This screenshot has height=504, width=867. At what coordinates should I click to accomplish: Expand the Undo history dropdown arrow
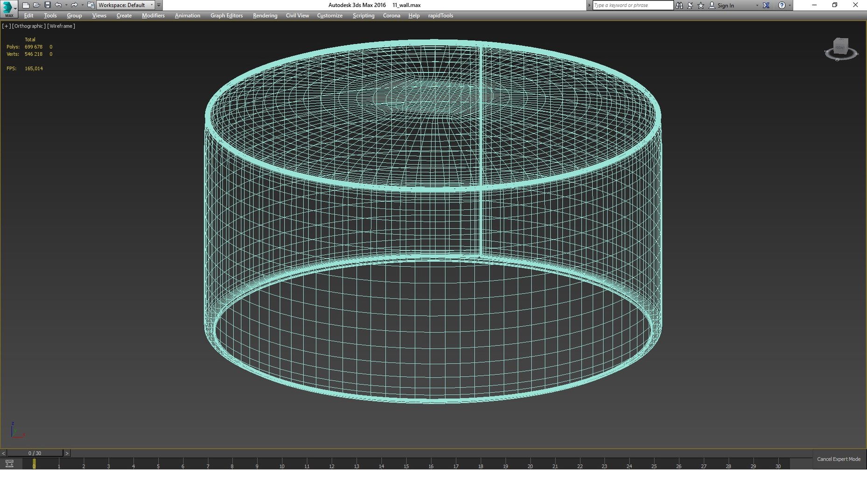[x=66, y=5]
